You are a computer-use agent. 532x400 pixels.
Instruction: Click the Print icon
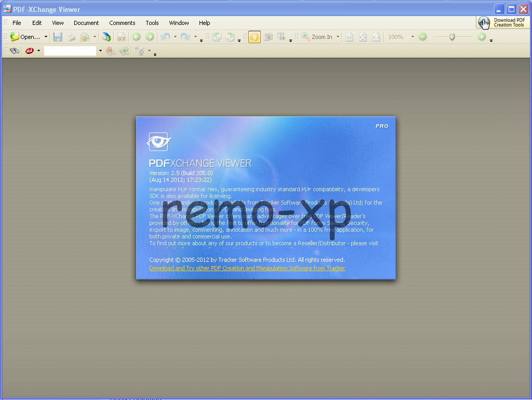(x=71, y=37)
